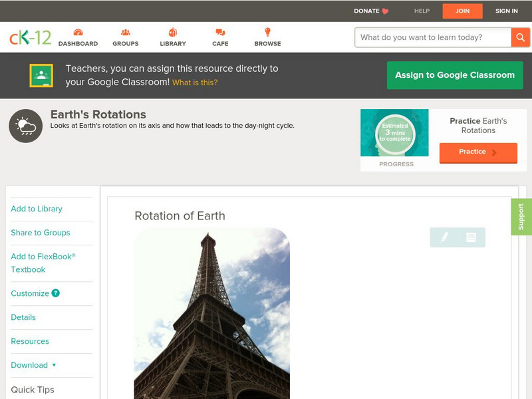Click the Library backpack icon
The width and height of the screenshot is (532, 399).
tap(173, 32)
